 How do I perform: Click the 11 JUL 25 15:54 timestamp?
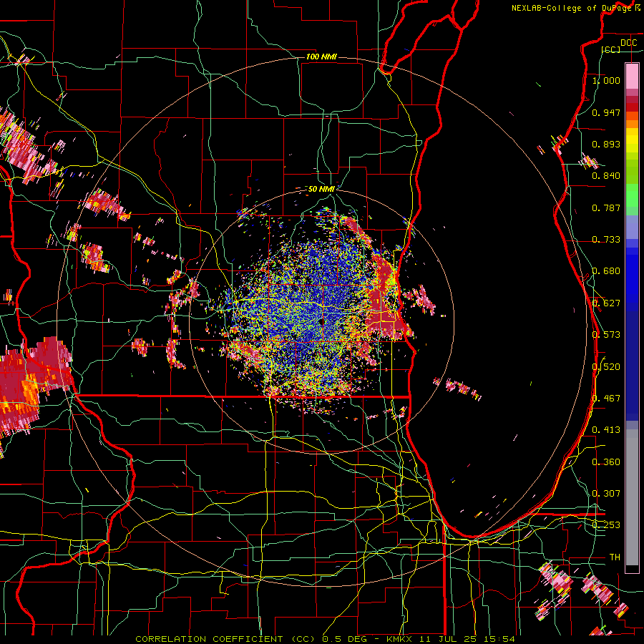pyautogui.click(x=467, y=639)
